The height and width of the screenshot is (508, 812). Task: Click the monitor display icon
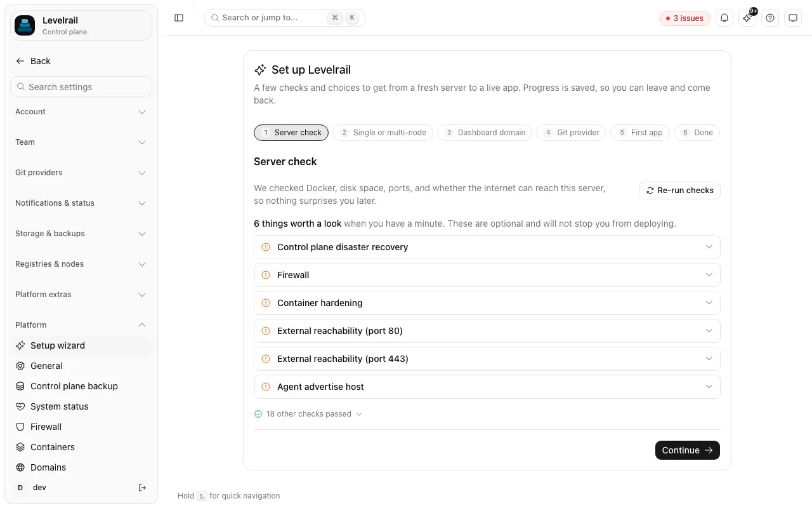coord(793,18)
